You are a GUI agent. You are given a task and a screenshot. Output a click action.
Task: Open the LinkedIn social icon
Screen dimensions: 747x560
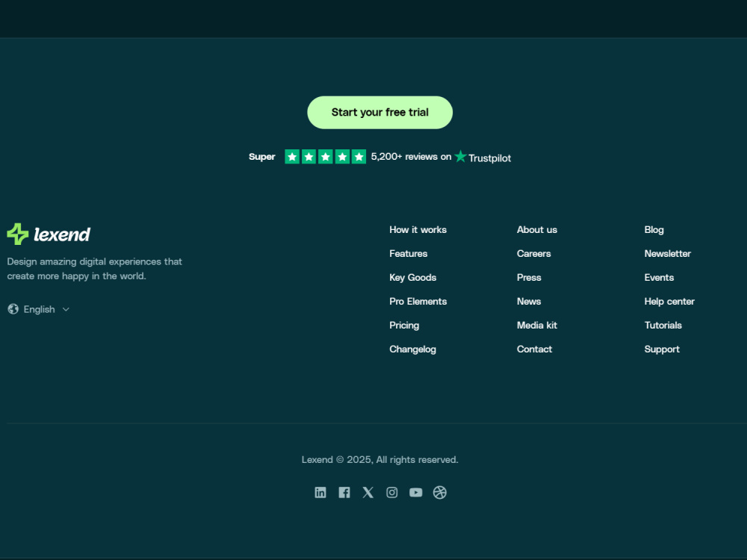click(320, 492)
